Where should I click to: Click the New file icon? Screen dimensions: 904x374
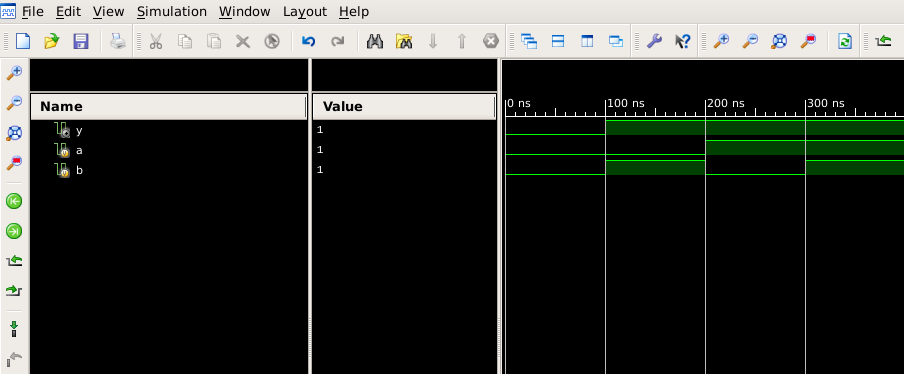pyautogui.click(x=22, y=41)
